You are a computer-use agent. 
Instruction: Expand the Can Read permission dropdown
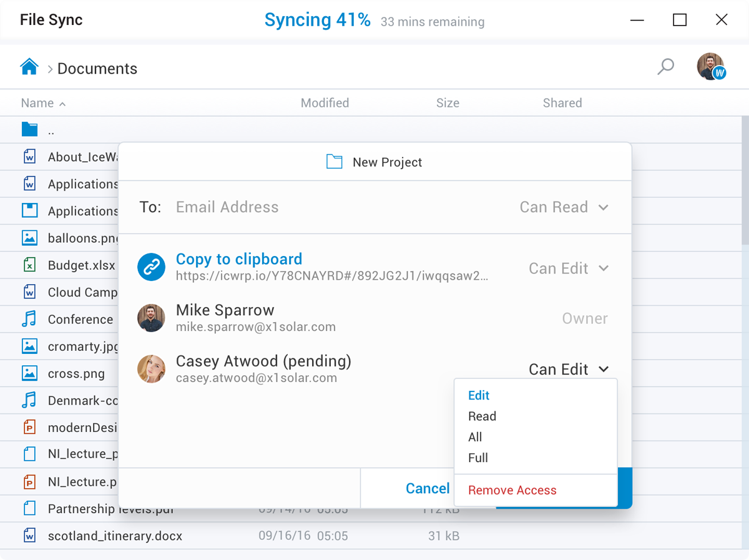564,207
